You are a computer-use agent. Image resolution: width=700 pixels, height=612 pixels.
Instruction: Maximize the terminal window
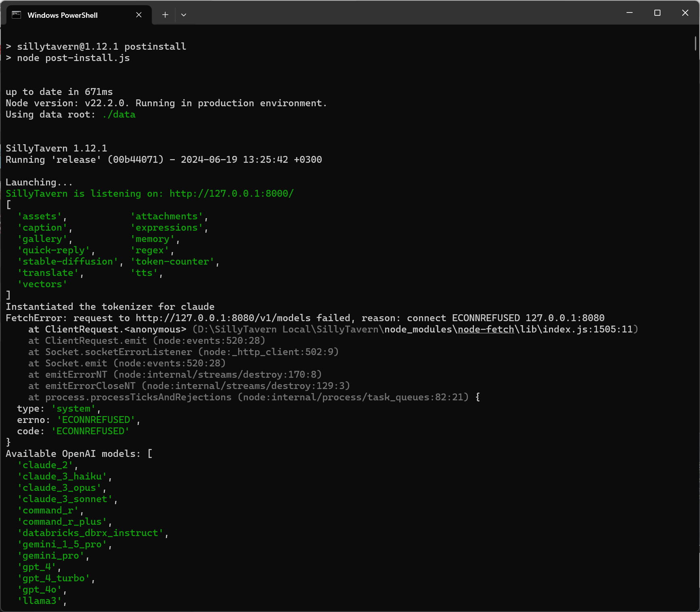[x=657, y=13]
